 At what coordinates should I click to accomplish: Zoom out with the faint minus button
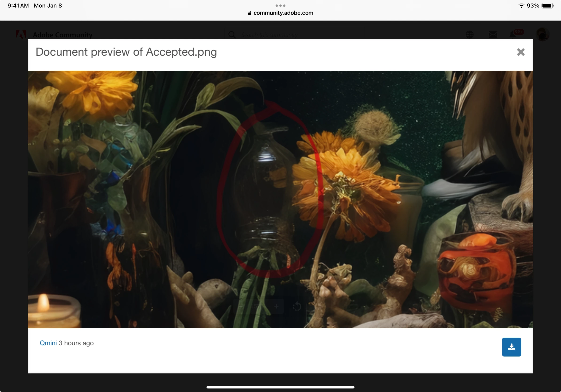click(240, 306)
